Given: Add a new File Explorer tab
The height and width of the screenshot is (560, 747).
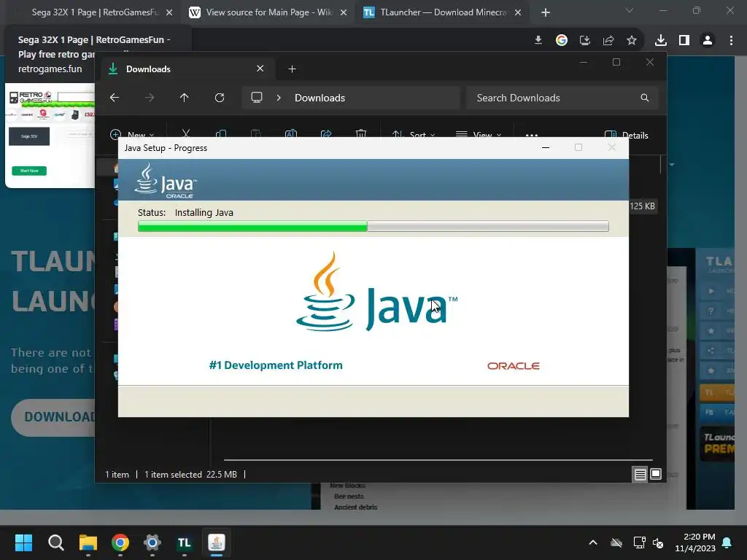Looking at the screenshot, I should [x=292, y=69].
